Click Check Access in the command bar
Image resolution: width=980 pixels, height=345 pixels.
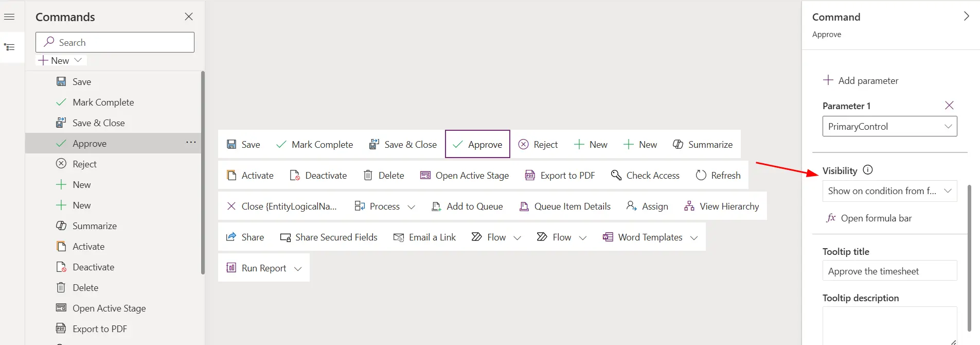coord(645,175)
